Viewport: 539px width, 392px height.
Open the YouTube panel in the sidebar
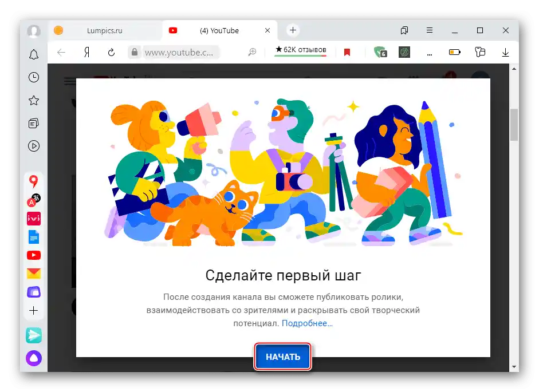[x=33, y=256]
